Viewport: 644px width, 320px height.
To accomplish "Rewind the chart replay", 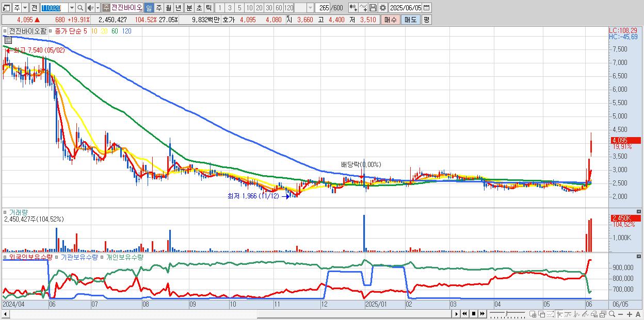I will point(465,314).
